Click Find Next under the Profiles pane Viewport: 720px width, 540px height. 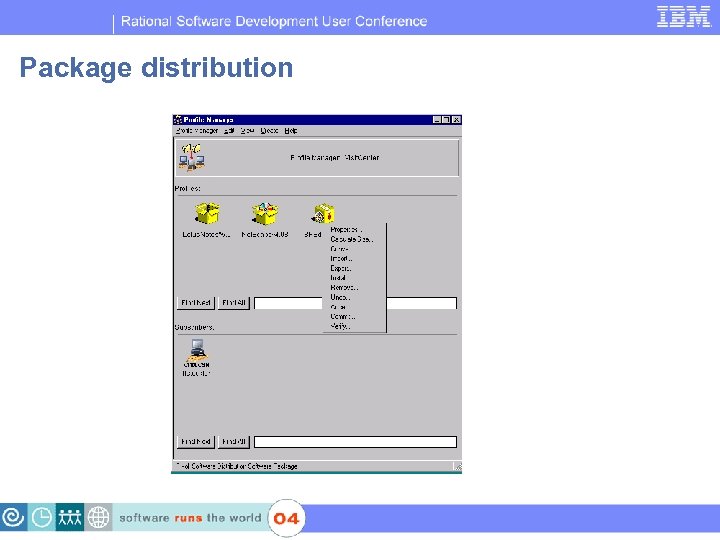coord(196,303)
